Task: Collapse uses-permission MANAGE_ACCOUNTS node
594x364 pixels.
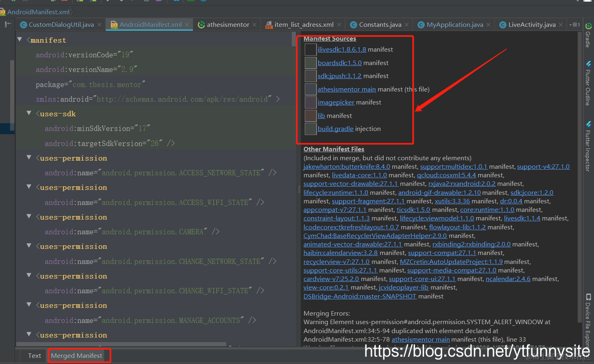Action: pyautogui.click(x=29, y=304)
